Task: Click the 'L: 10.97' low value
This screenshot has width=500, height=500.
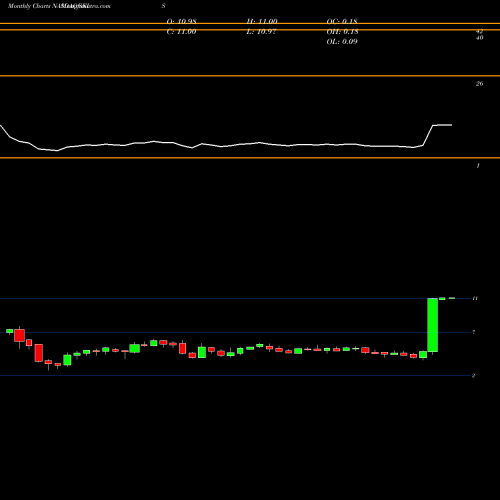Action: [x=261, y=32]
